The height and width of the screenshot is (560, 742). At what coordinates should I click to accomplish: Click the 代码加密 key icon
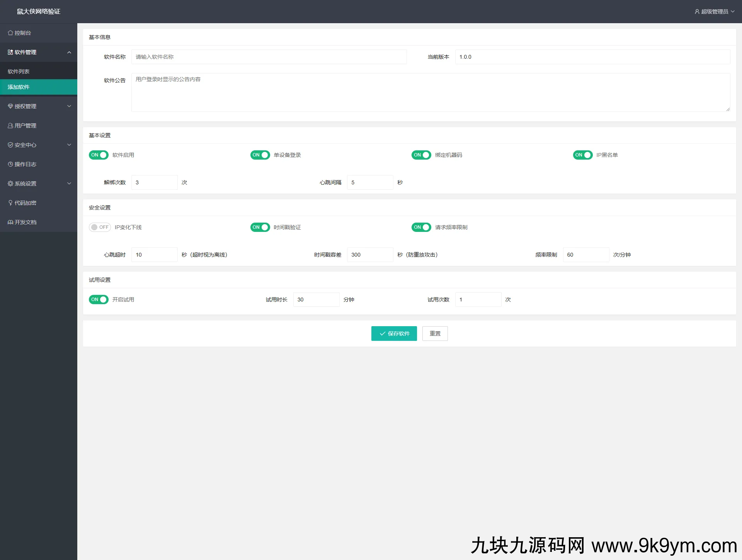pos(10,203)
